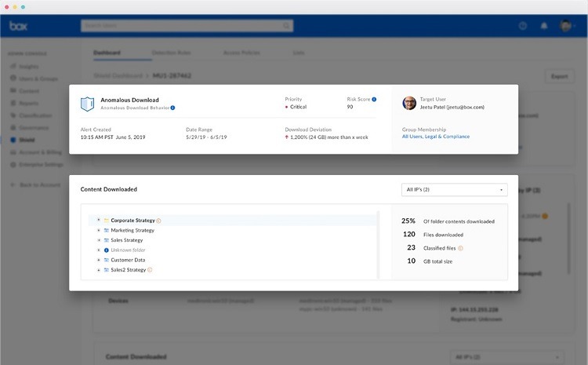Open Account & Billing in sidebar

click(41, 152)
